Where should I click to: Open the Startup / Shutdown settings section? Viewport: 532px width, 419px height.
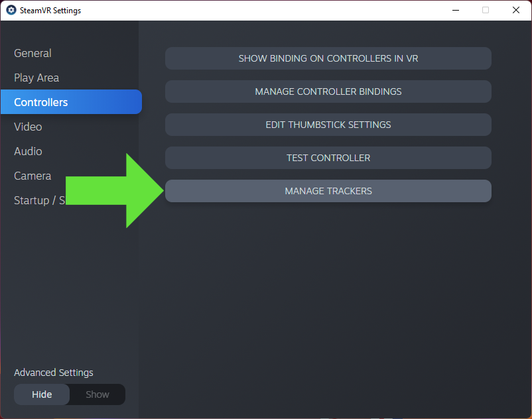click(38, 200)
